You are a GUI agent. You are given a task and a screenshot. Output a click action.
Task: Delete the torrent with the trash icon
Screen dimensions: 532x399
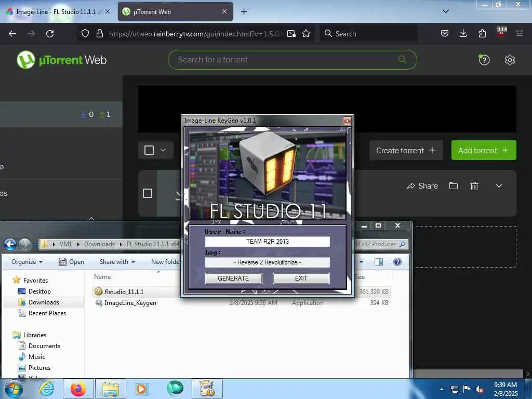pos(474,185)
